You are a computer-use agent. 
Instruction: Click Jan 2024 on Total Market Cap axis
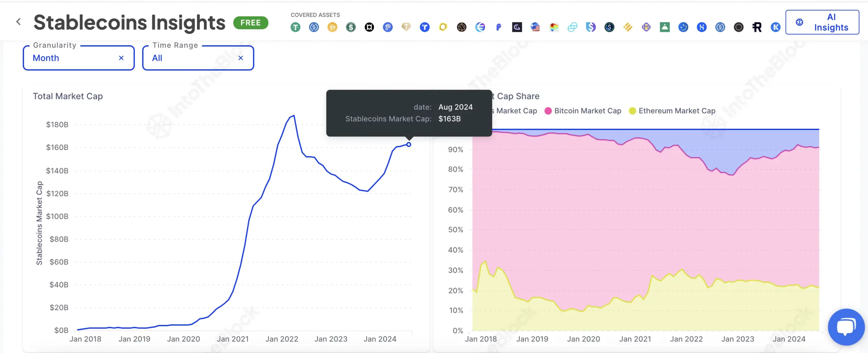(x=380, y=339)
